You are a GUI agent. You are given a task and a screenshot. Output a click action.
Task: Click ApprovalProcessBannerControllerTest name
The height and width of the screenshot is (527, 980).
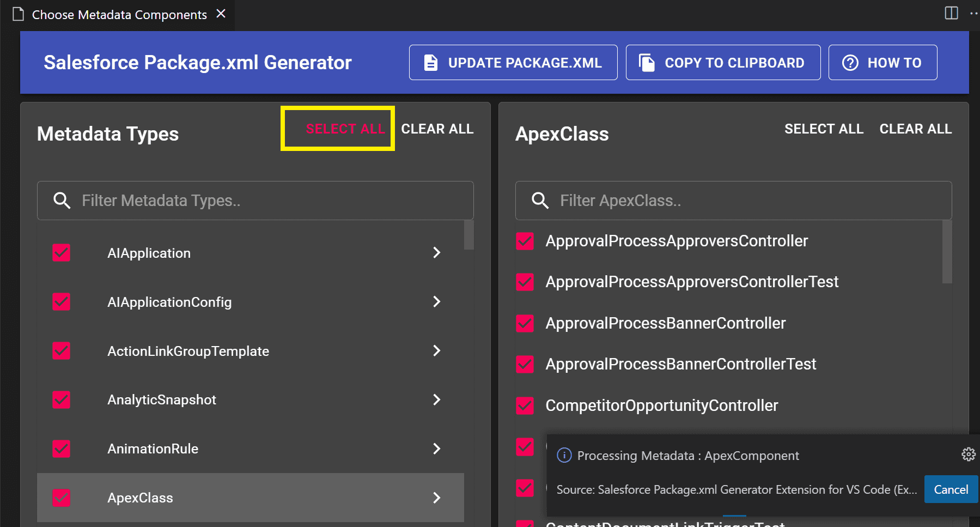point(681,364)
